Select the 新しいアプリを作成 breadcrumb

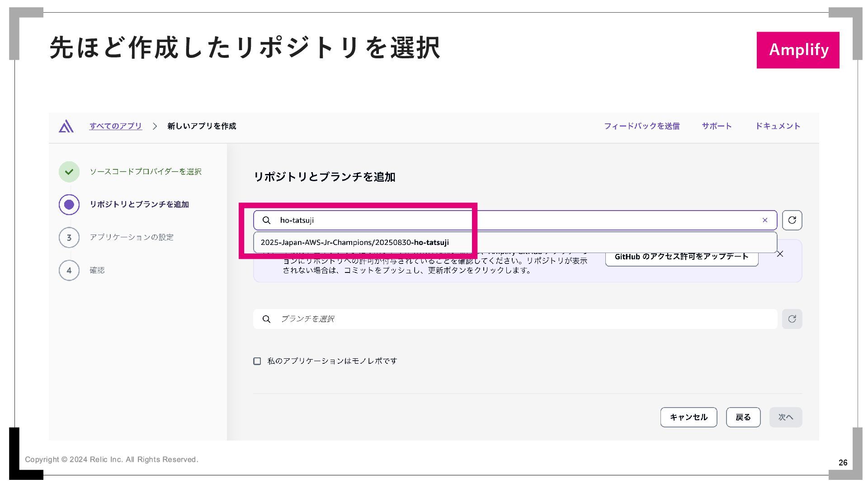(202, 126)
